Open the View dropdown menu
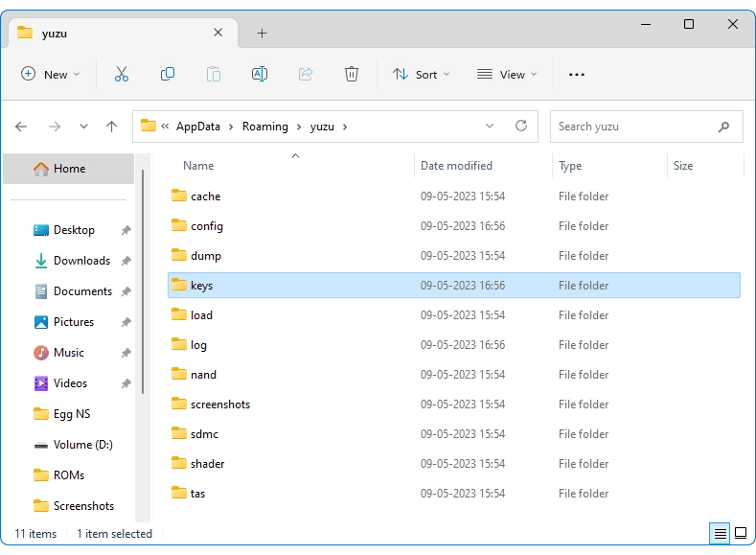This screenshot has width=756, height=555. click(x=507, y=74)
